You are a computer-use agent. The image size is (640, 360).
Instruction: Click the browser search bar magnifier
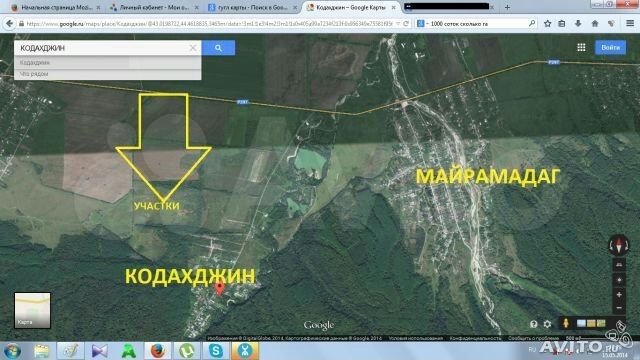coord(531,24)
